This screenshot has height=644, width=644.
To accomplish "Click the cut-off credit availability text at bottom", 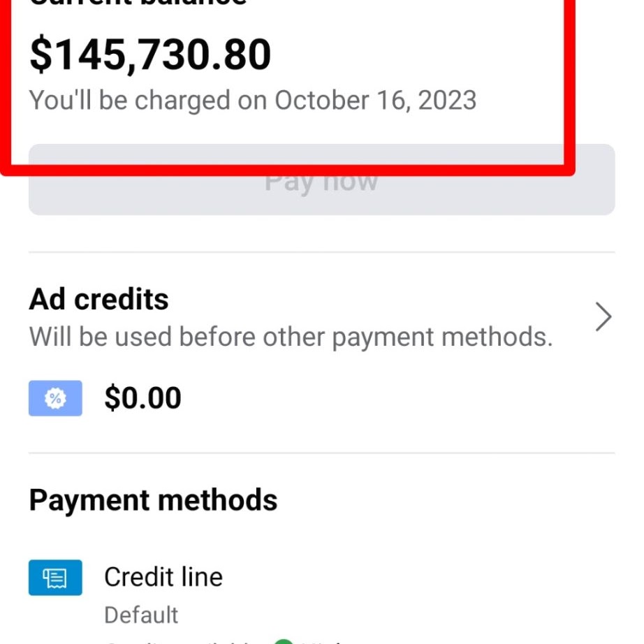I will click(x=182, y=641).
